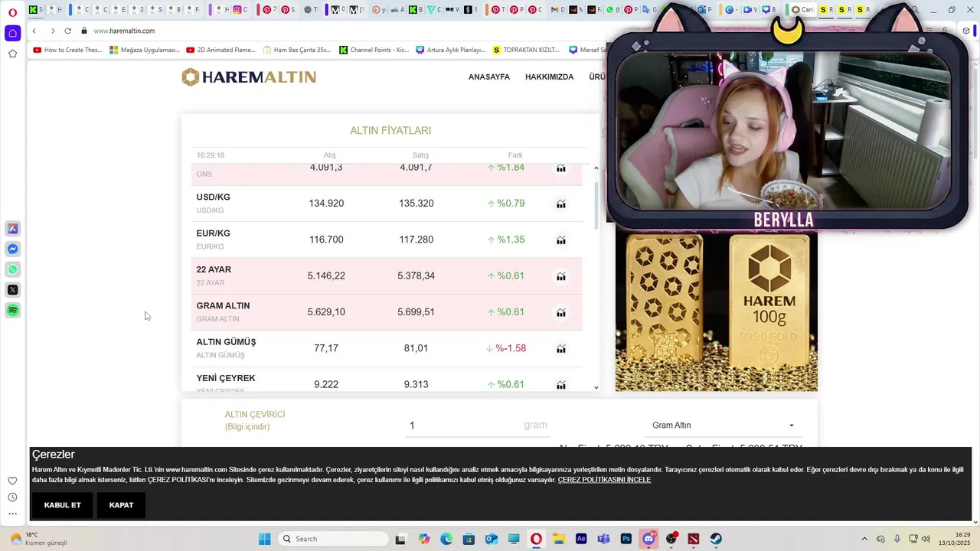Go to ANASAYFA menu item
Screen dimensions: 980x551
click(489, 77)
